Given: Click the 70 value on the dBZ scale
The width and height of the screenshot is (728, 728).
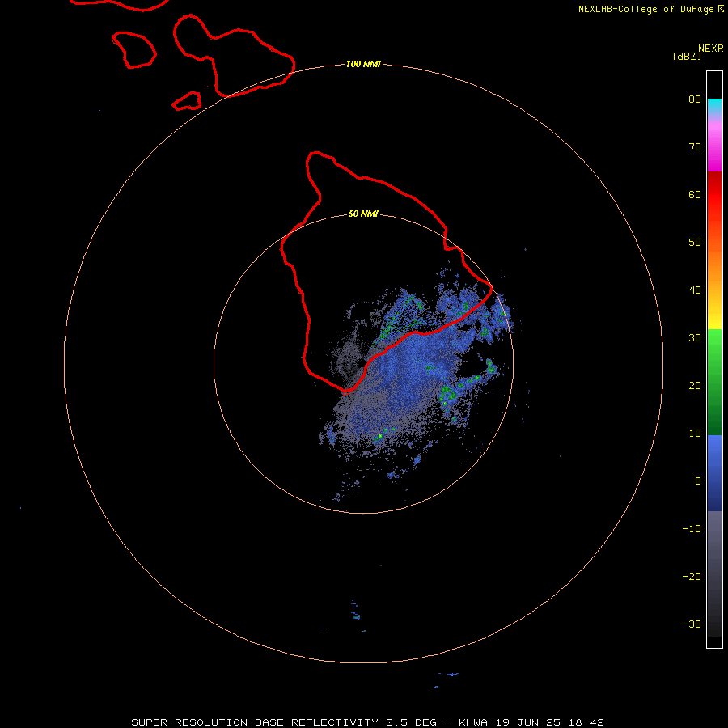Looking at the screenshot, I should point(695,146).
